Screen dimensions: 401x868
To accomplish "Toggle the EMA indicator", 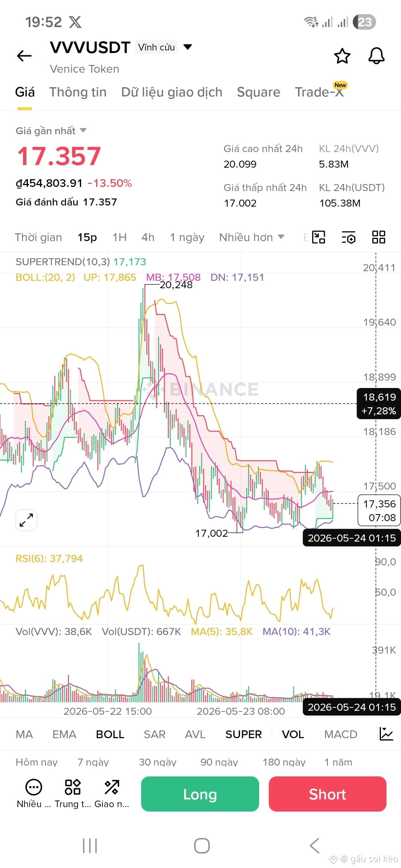I will pyautogui.click(x=64, y=734).
